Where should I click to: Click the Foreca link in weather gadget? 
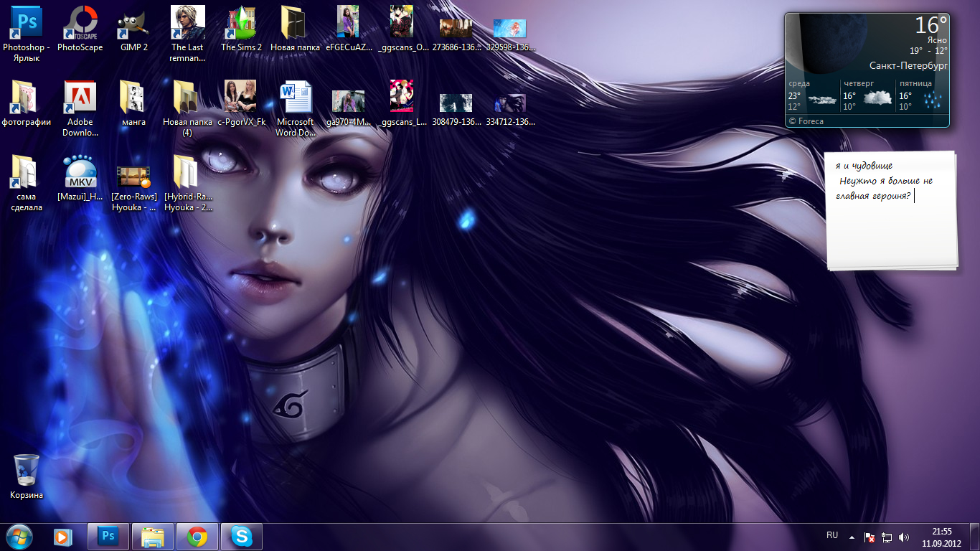pyautogui.click(x=806, y=121)
